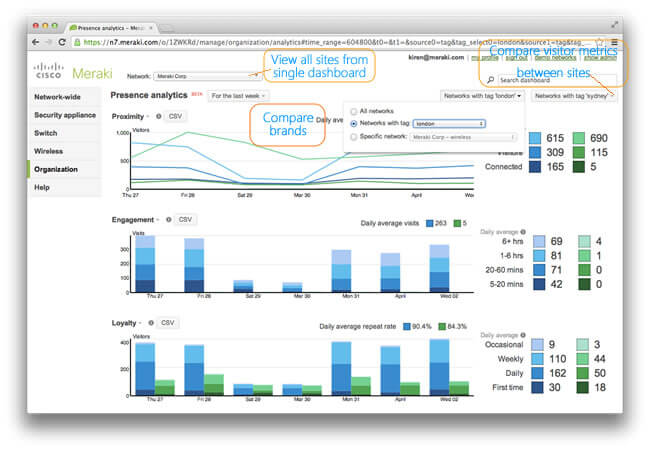Click blue legend square for 90.4% repeat rate
Image resolution: width=650 pixels, height=451 pixels.
point(407,327)
